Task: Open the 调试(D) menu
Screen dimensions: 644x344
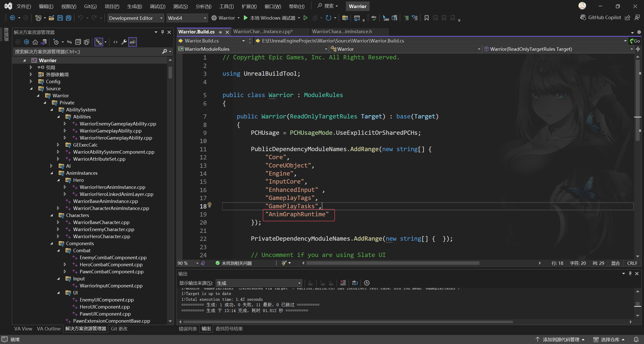Action: 157,6
